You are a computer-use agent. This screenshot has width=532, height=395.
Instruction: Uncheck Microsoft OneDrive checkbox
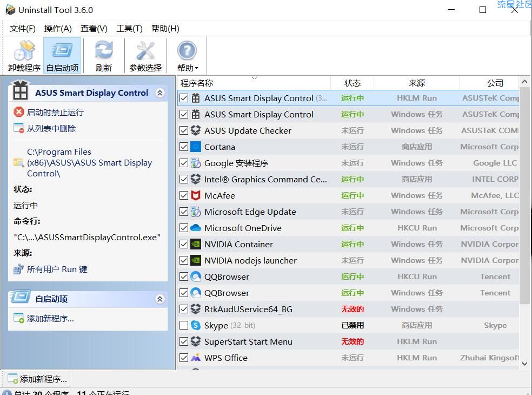[184, 228]
